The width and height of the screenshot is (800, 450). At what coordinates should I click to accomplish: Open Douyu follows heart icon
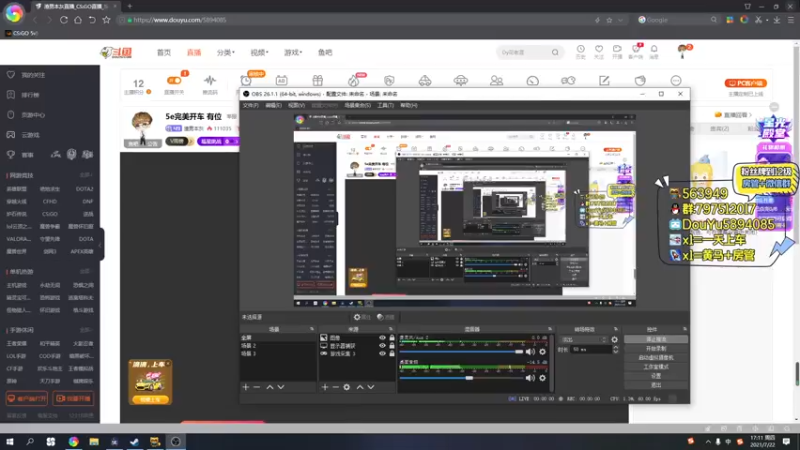[599, 49]
